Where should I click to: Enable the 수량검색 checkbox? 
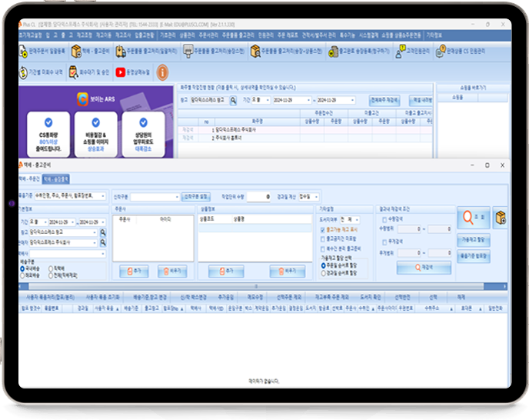(x=384, y=219)
